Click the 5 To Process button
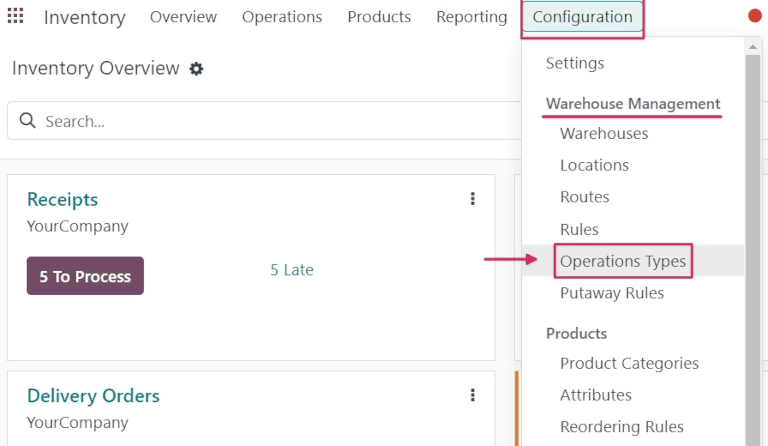 (85, 276)
